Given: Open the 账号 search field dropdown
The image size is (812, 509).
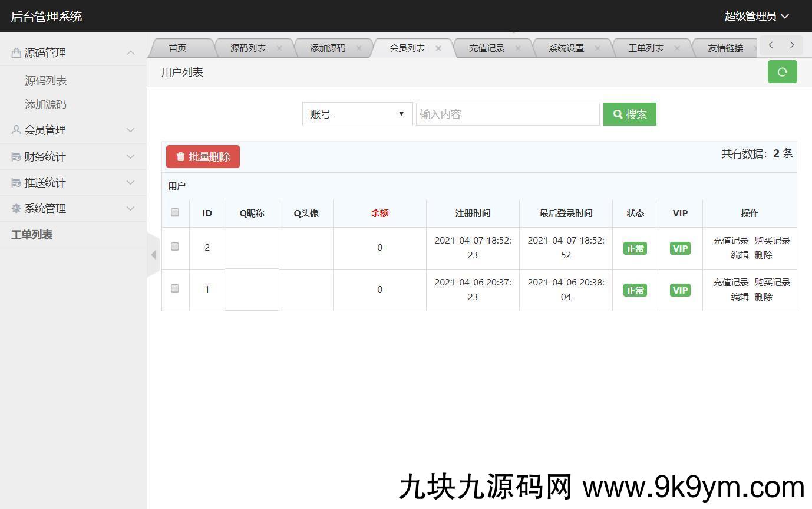Looking at the screenshot, I should point(357,114).
